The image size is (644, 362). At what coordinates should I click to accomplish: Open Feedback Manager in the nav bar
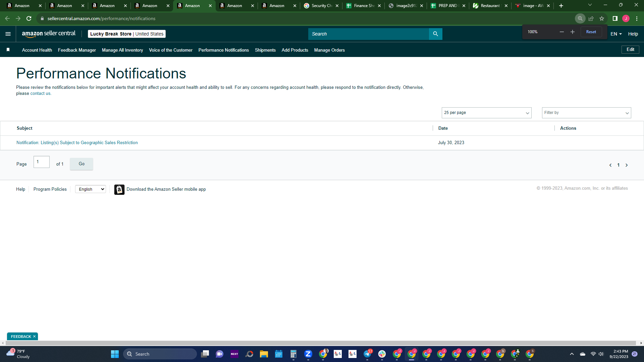click(x=77, y=50)
